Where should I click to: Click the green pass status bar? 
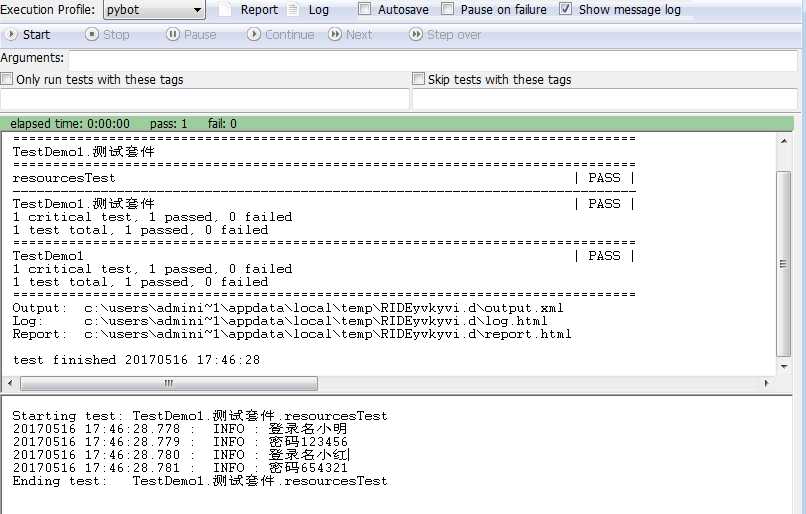(x=397, y=123)
